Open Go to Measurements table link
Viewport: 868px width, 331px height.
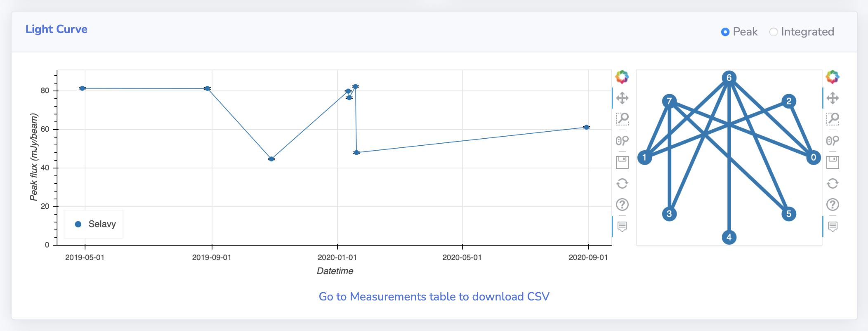(434, 297)
